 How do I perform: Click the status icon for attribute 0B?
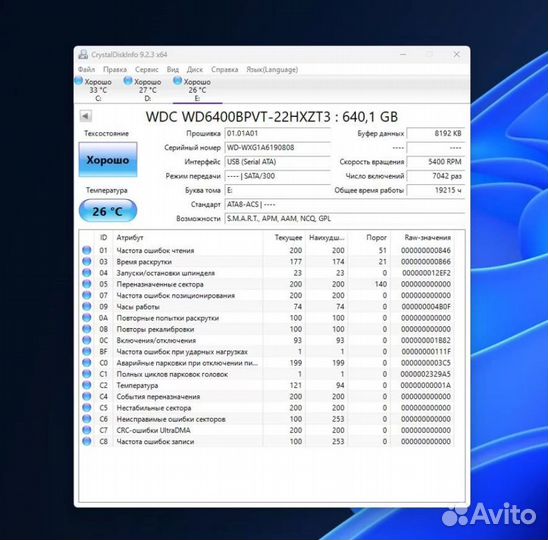(x=87, y=329)
